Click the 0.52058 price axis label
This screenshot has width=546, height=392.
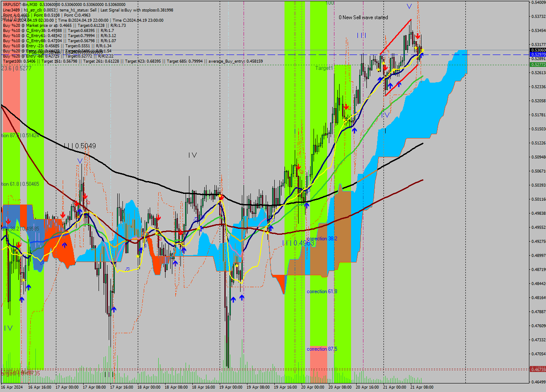point(538,101)
